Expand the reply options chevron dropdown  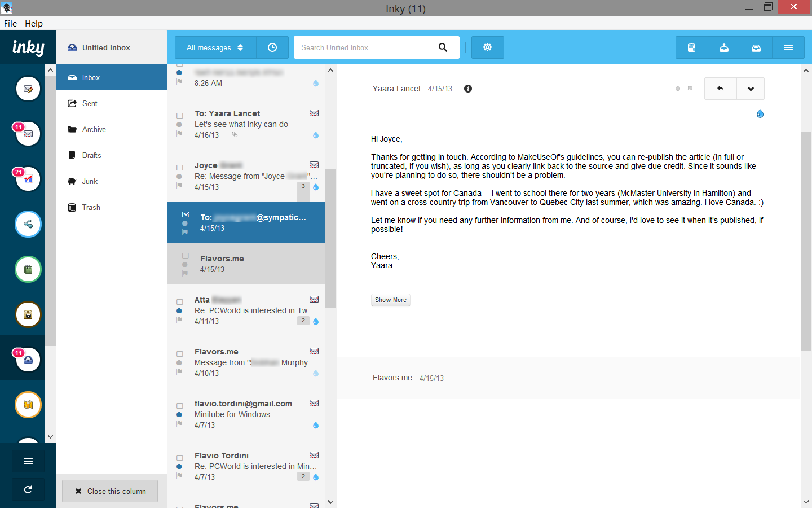(751, 89)
